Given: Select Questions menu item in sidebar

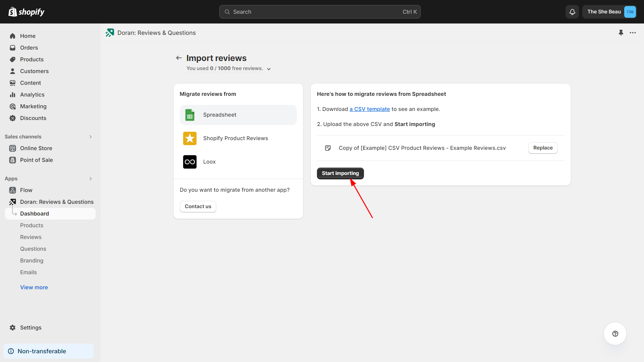Looking at the screenshot, I should [33, 248].
